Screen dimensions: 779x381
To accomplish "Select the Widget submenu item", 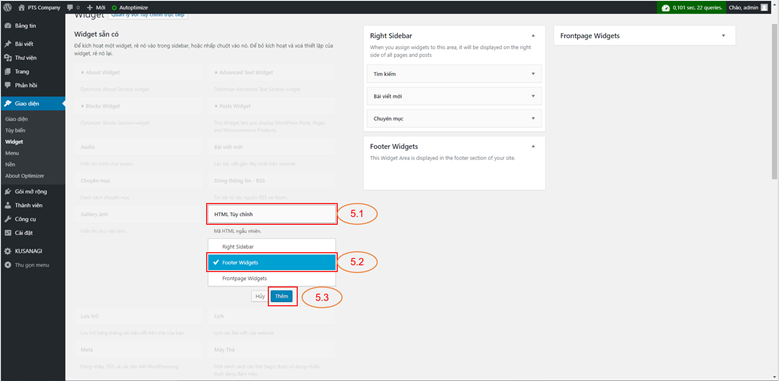I will (14, 142).
